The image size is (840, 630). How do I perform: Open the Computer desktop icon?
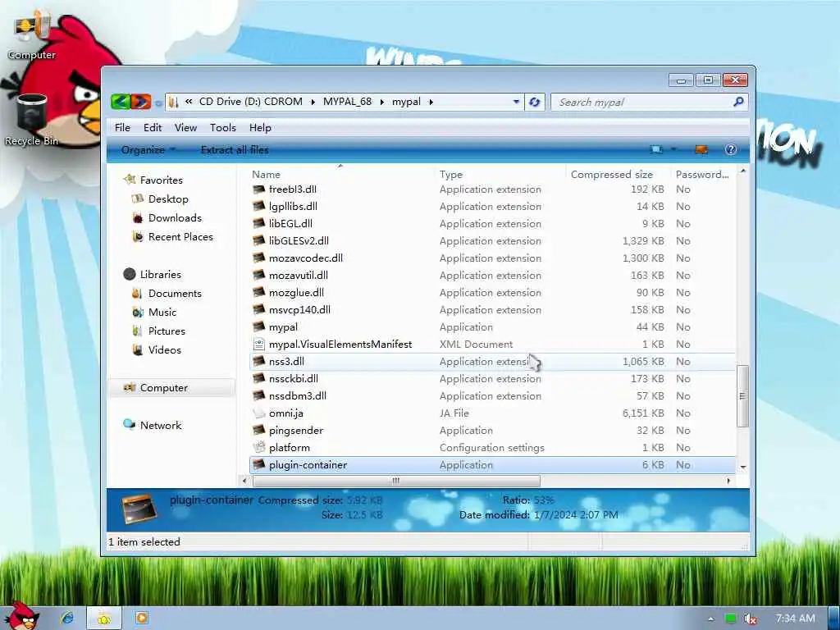(32, 34)
